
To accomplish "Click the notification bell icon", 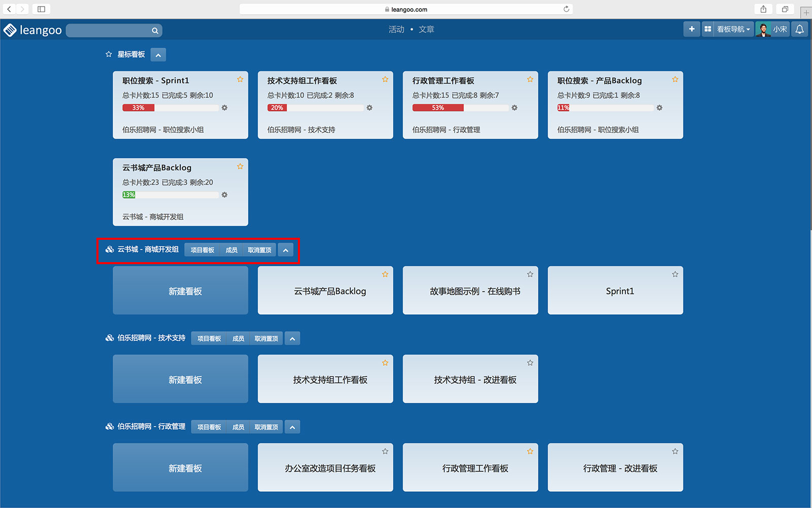I will 799,29.
